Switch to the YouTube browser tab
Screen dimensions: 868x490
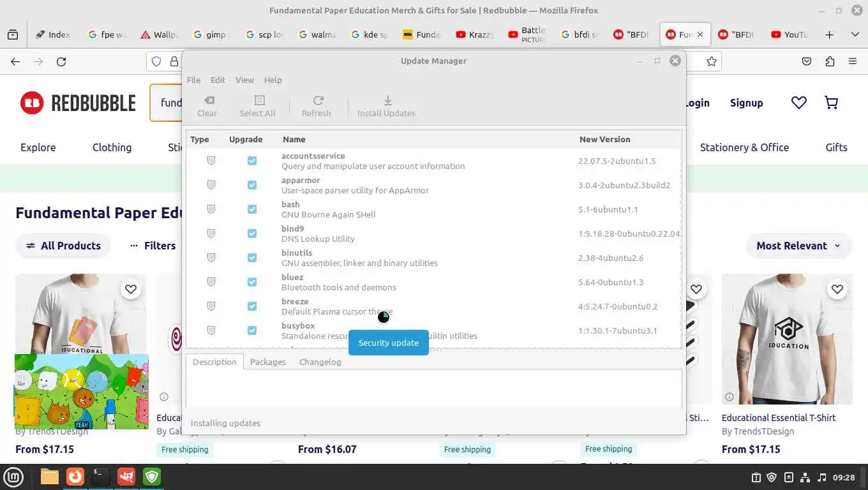tap(789, 34)
